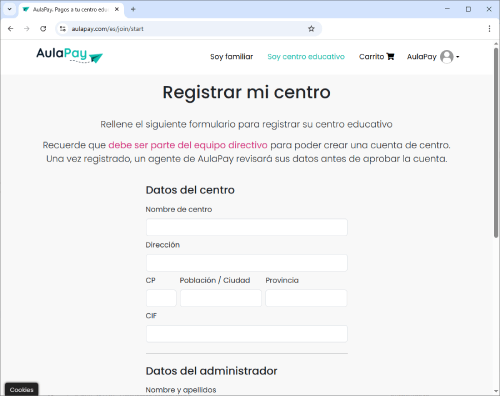The height and width of the screenshot is (396, 500).
Task: Click the Población / Ciudad field
Action: [221, 298]
